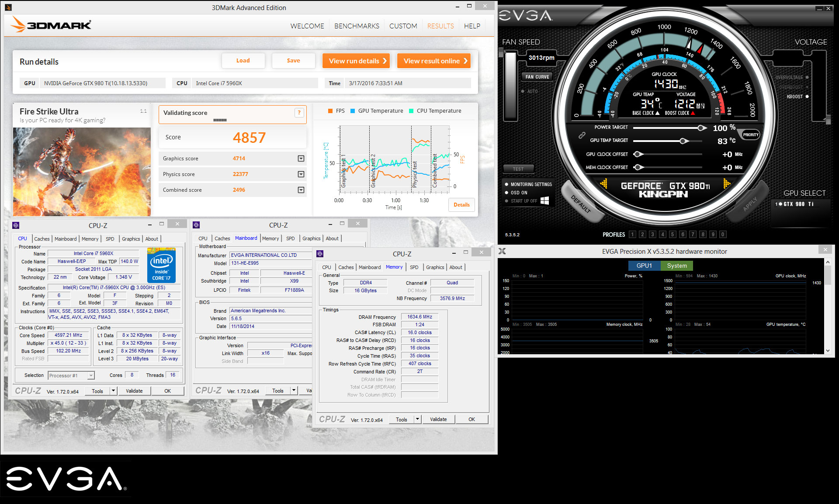The image size is (839, 504).
Task: Click the link icon beside Power Target
Action: click(582, 135)
